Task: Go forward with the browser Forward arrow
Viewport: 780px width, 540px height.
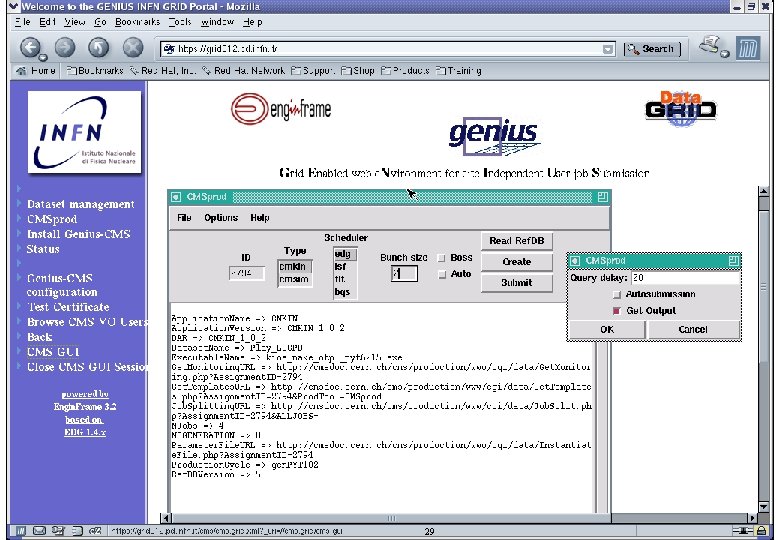Action: 65,48
